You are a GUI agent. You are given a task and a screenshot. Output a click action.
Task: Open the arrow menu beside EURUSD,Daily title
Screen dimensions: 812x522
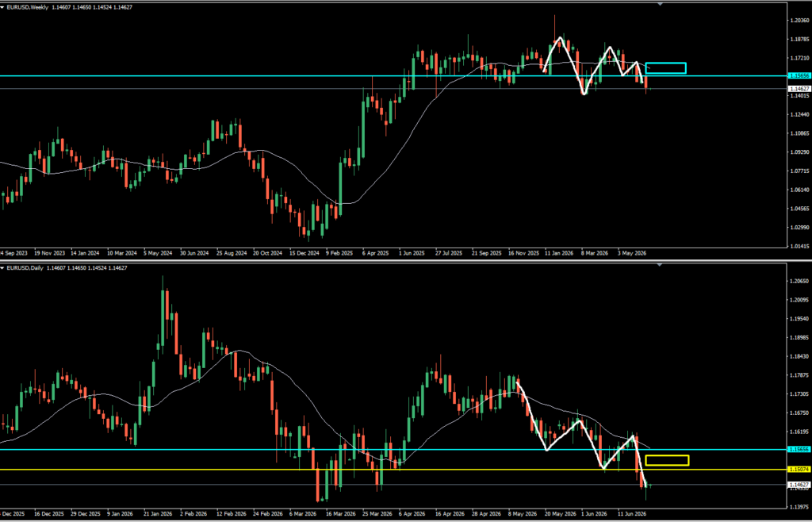(x=2, y=267)
